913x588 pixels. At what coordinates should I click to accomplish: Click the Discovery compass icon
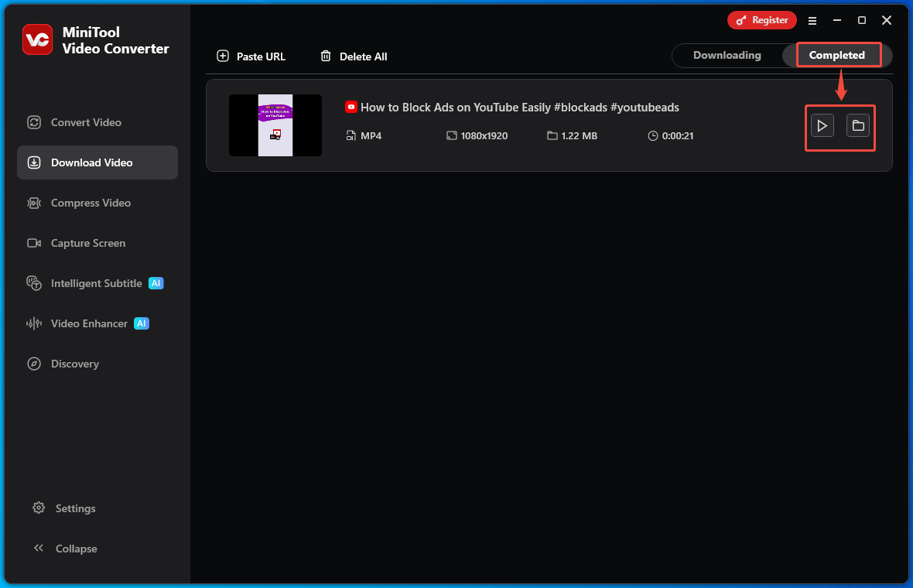pos(34,364)
